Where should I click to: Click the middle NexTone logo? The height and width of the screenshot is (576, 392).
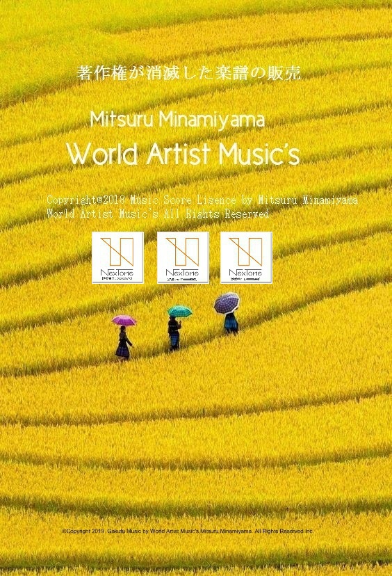(183, 257)
